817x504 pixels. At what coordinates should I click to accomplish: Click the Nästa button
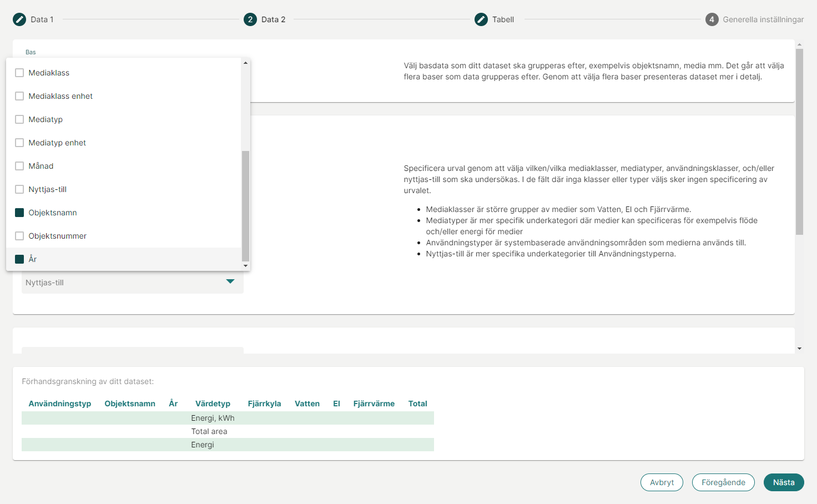784,482
